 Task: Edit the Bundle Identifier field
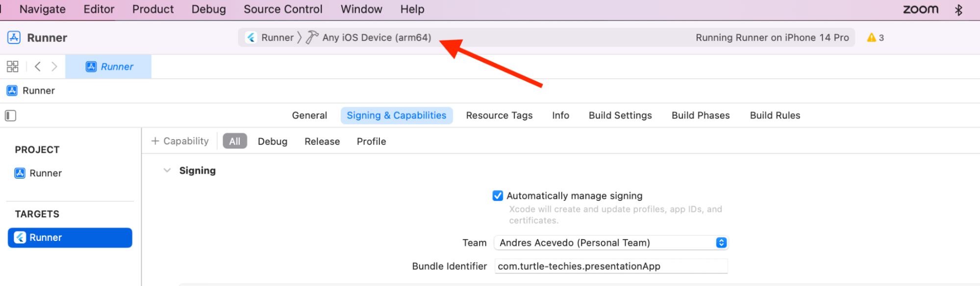[611, 266]
